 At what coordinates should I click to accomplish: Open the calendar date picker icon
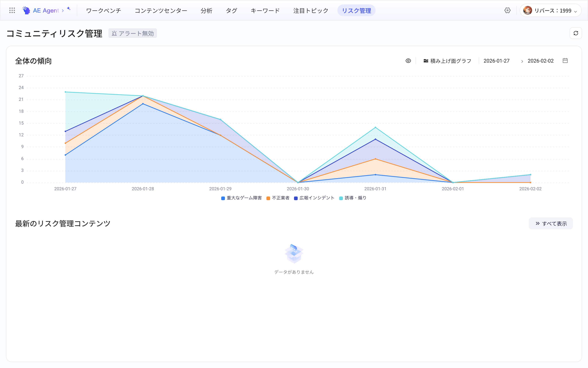click(565, 61)
